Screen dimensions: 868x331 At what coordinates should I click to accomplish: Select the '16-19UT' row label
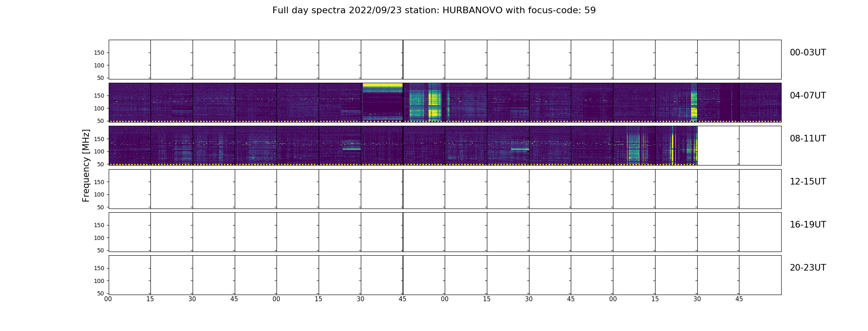[x=808, y=225]
